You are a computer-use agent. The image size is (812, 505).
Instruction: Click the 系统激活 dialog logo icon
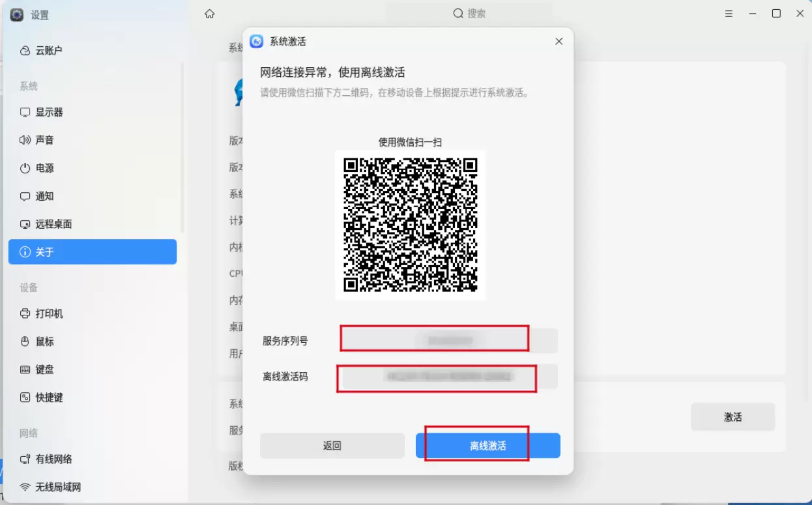[x=257, y=41]
